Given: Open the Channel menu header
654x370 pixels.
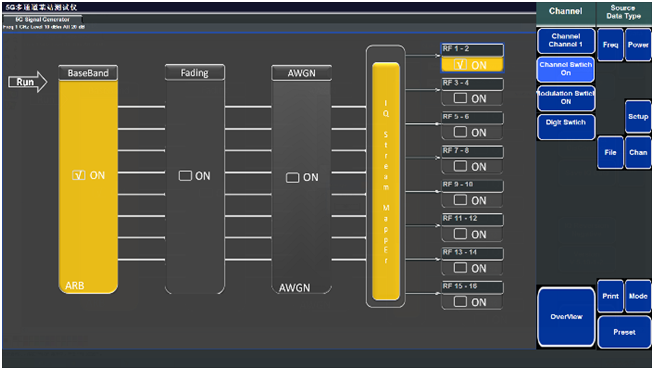Looking at the screenshot, I should (566, 12).
